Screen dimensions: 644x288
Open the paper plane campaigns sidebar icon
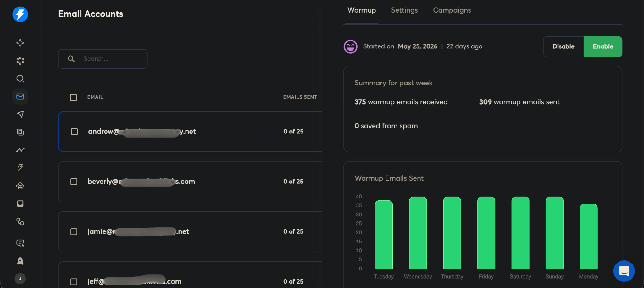pos(20,114)
